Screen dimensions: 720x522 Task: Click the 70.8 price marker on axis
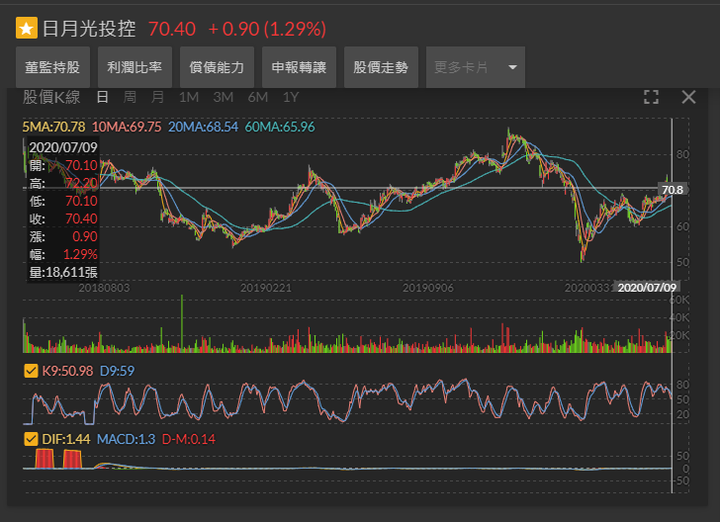(x=673, y=190)
